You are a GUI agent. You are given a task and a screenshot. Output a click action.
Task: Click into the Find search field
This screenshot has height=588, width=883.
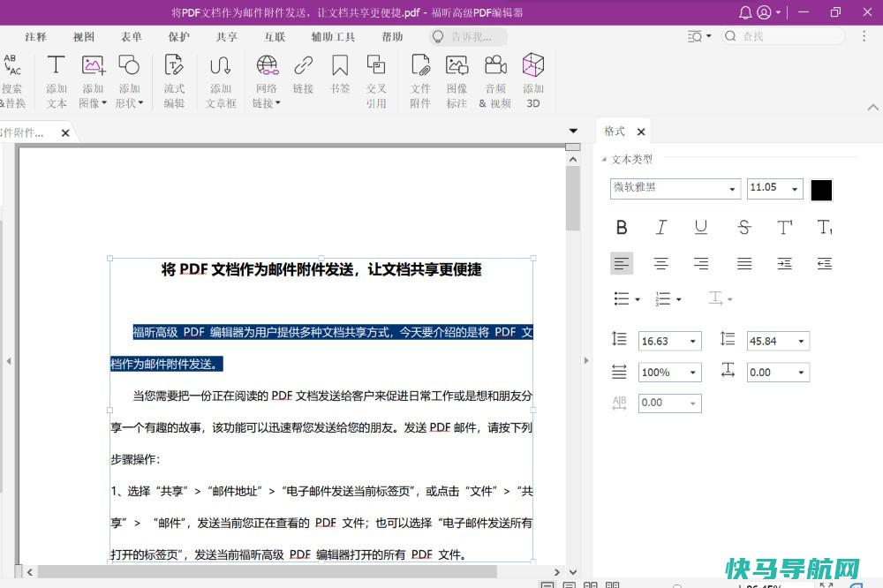783,36
